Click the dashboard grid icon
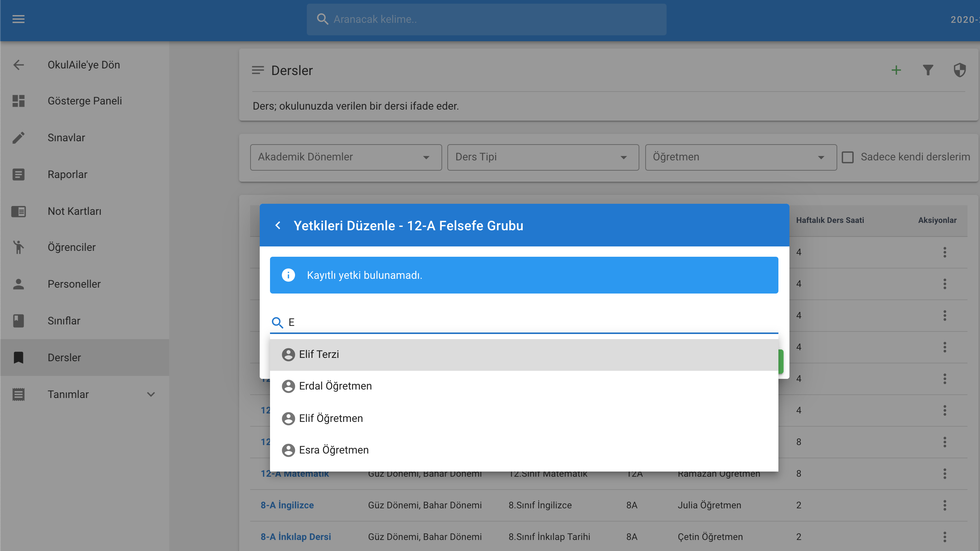Viewport: 980px width, 551px height. pyautogui.click(x=18, y=101)
